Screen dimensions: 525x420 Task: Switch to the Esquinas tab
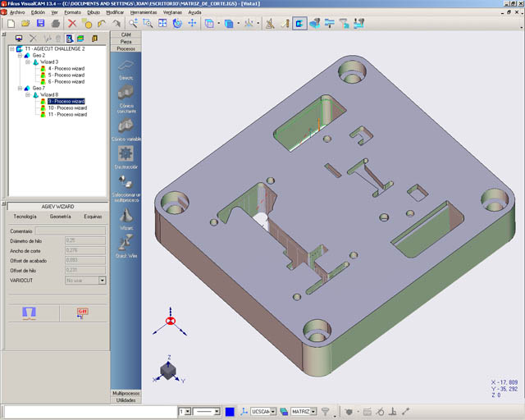pos(93,216)
